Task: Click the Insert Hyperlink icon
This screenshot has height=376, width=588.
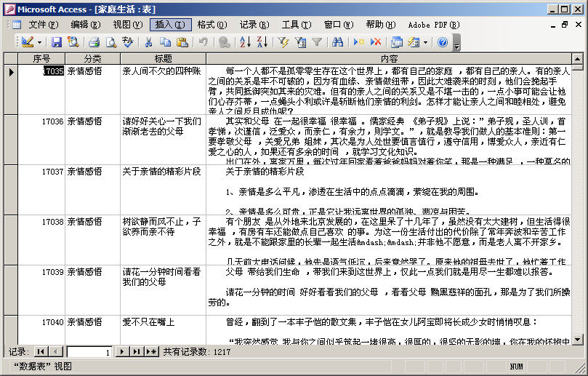Action: point(225,42)
